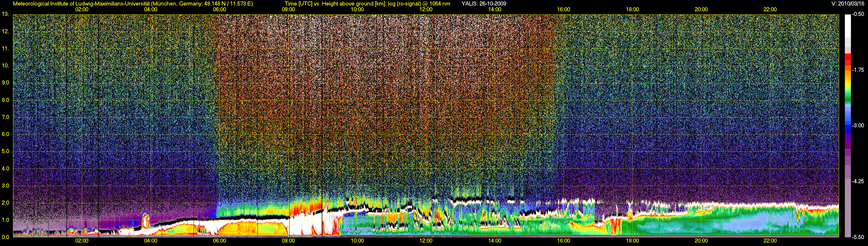868x246 pixels.
Task: Click the -0.50 colorbar label
Action: pos(858,14)
